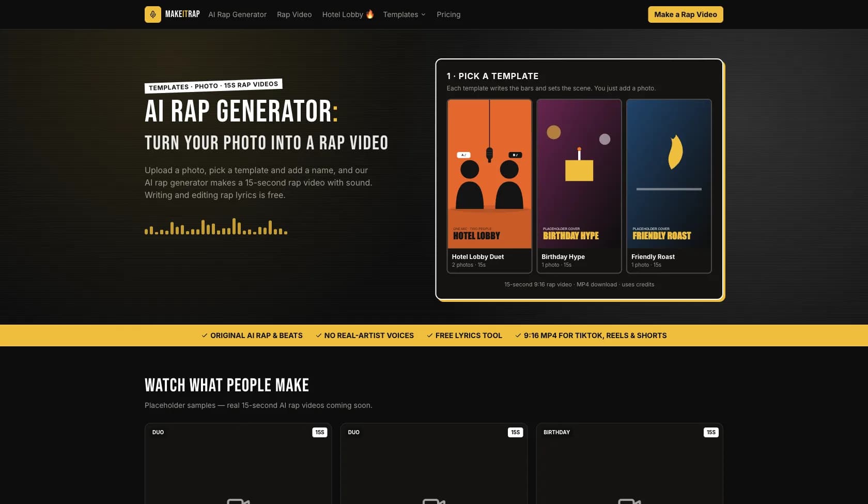The height and width of the screenshot is (504, 868).
Task: Click the Hotel Lobby Duet title text
Action: coord(478,256)
